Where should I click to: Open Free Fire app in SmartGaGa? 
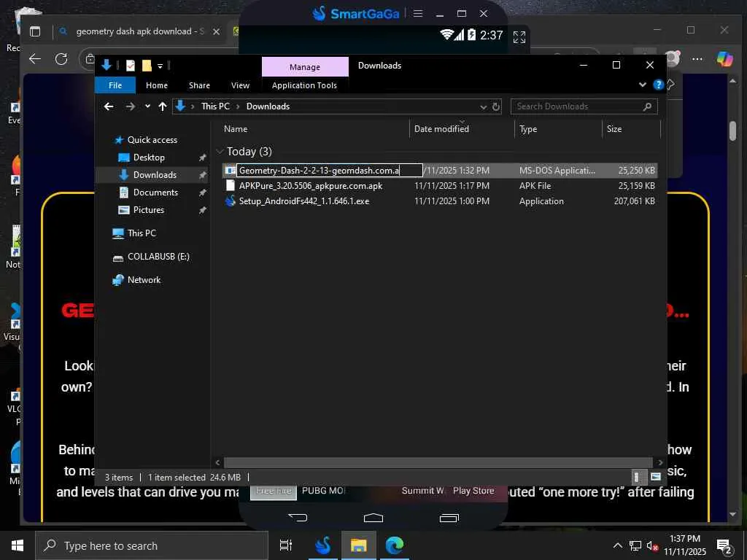click(x=274, y=491)
